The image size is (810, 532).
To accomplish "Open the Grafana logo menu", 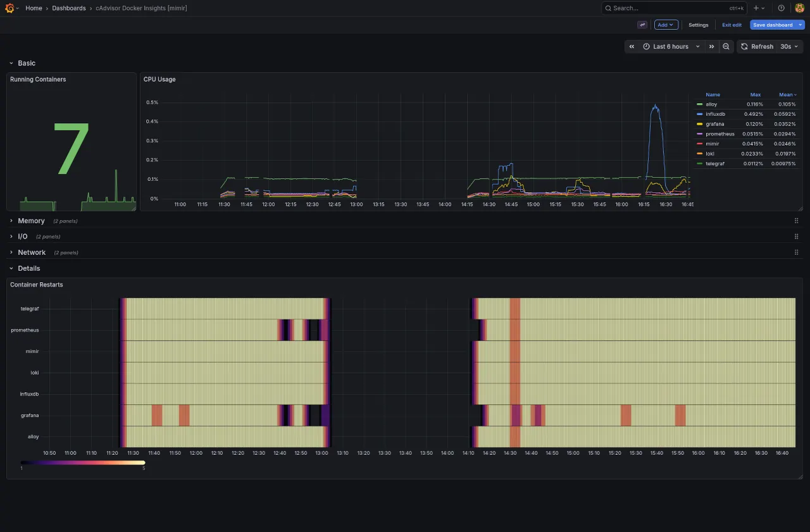I will coord(10,8).
